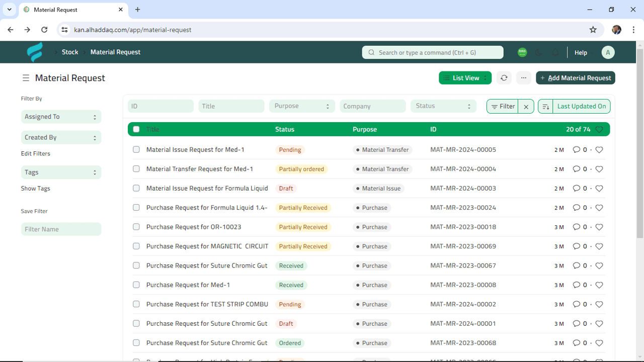
Task: Go to Stock breadcrumb
Action: 70,52
